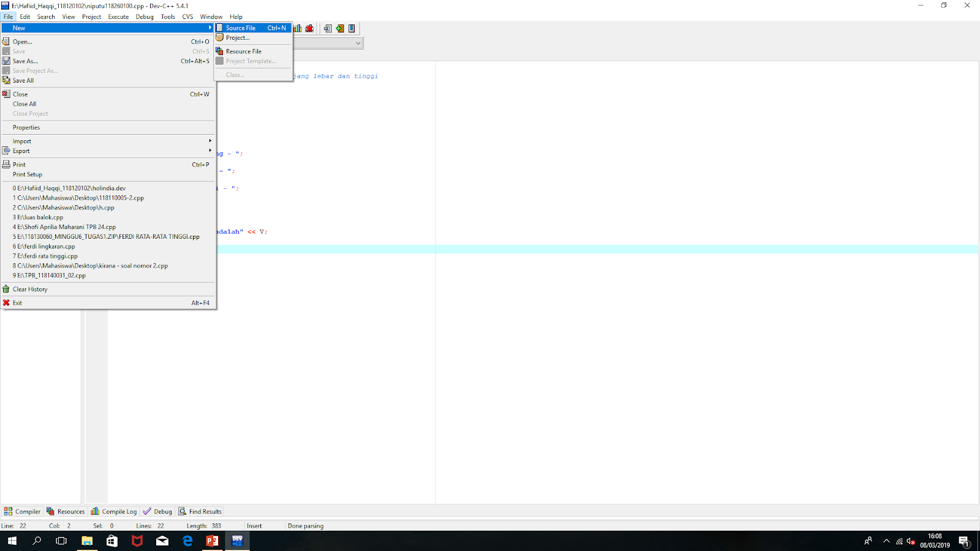Open the CVS menu

tap(187, 17)
